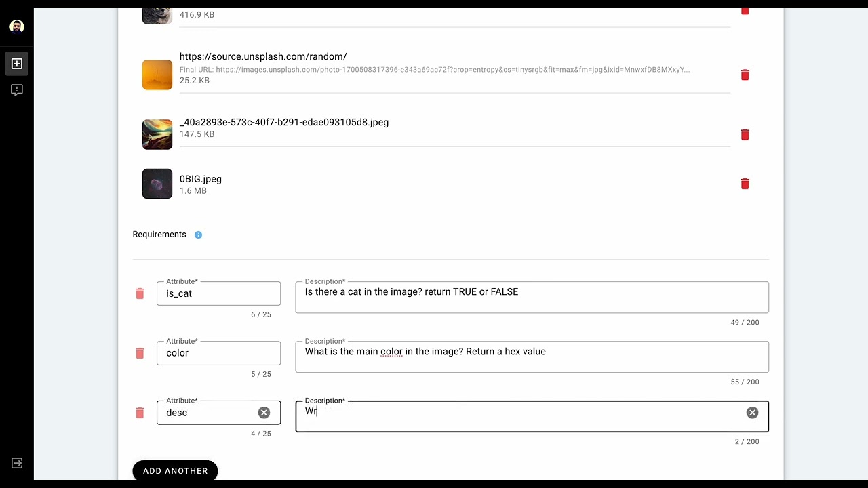Viewport: 868px width, 488px height.
Task: Delete the desc requirement row
Action: tap(140, 413)
